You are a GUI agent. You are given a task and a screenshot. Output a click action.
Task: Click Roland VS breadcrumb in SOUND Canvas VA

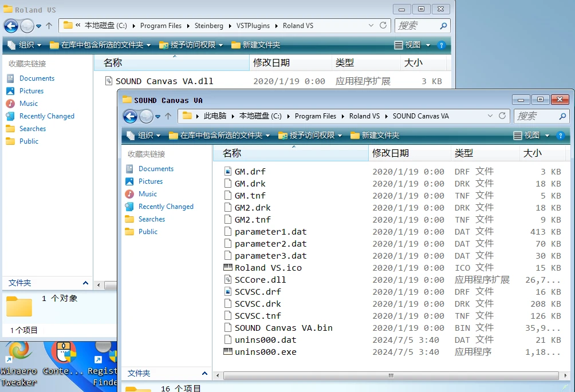click(364, 116)
